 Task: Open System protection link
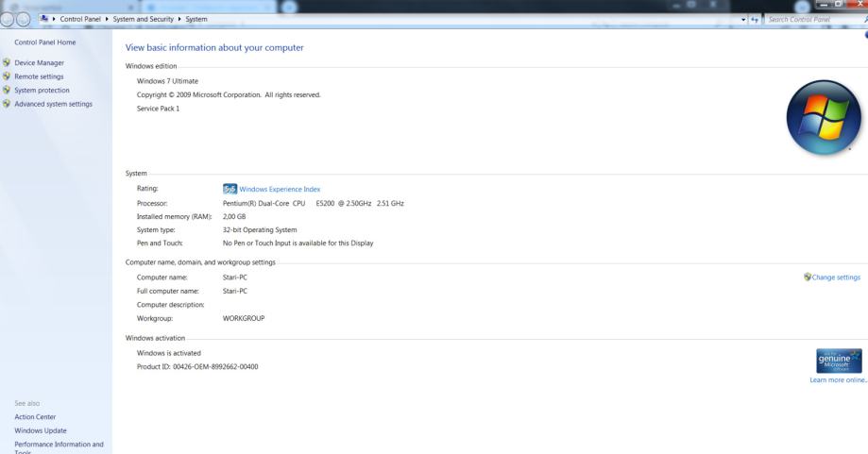[43, 90]
